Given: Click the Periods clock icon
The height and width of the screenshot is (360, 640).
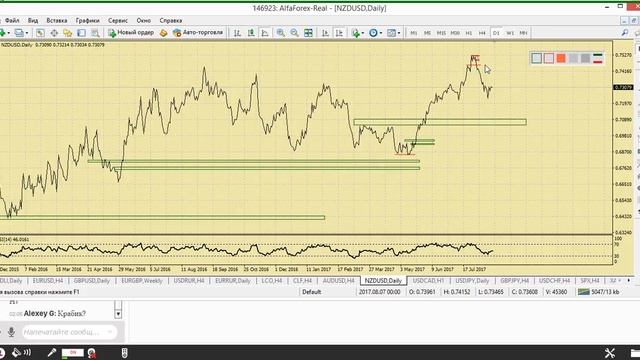Looking at the screenshot, I should (373, 33).
